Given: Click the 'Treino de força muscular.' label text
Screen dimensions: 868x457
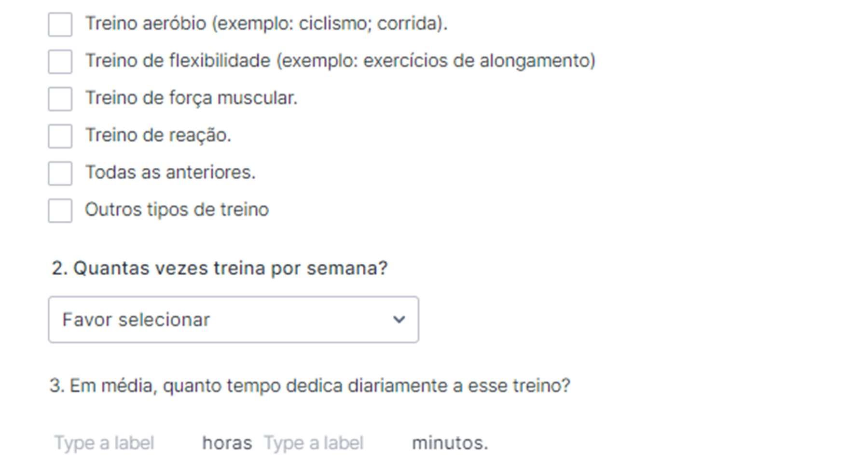Looking at the screenshot, I should [x=192, y=98].
